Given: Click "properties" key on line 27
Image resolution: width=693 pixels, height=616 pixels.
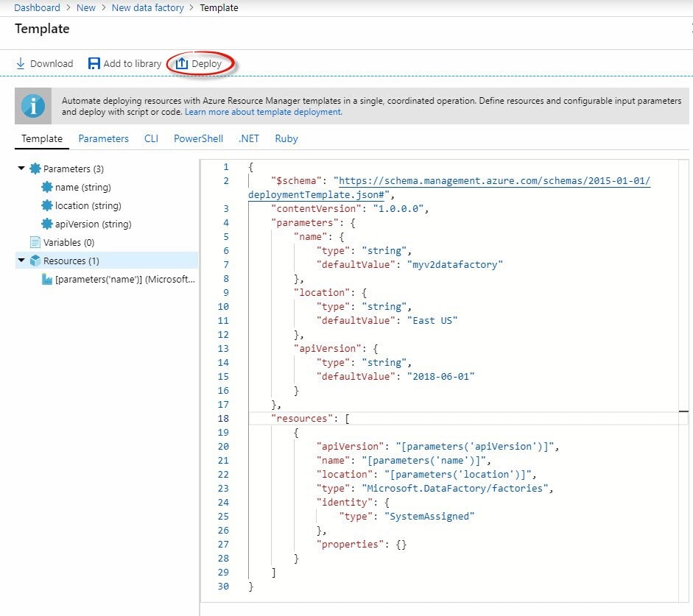Looking at the screenshot, I should 350,545.
